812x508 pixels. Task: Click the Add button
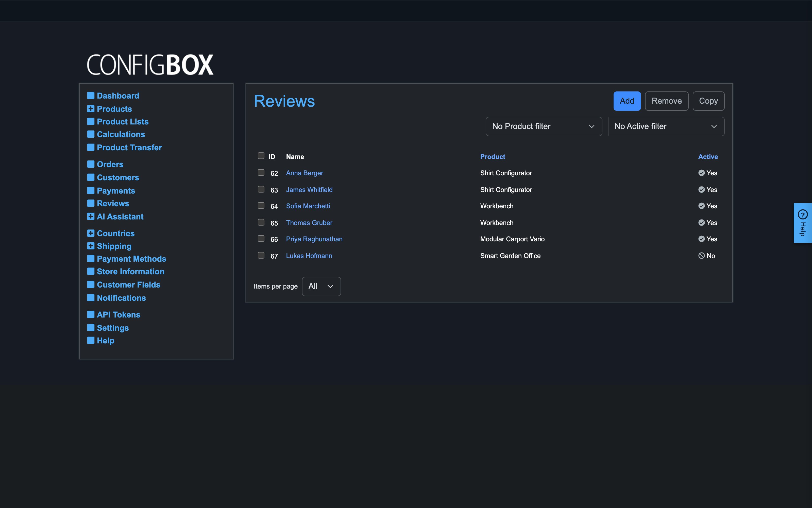pos(627,101)
